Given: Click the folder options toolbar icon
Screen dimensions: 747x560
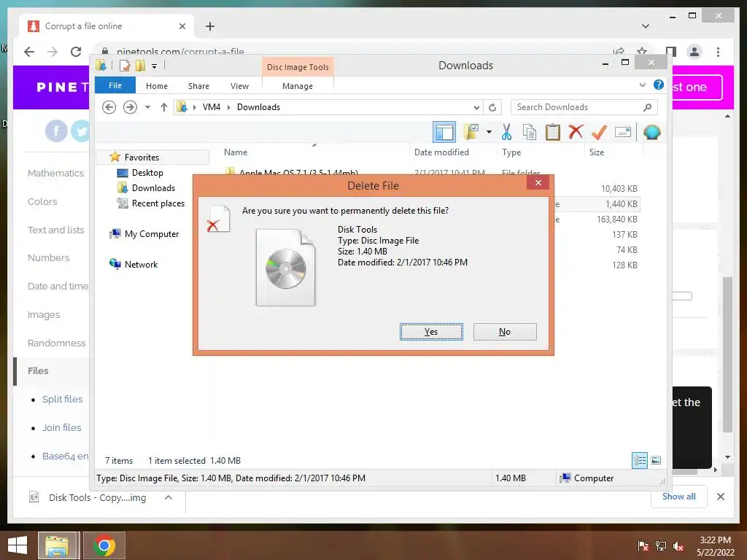Looking at the screenshot, I should tap(471, 132).
